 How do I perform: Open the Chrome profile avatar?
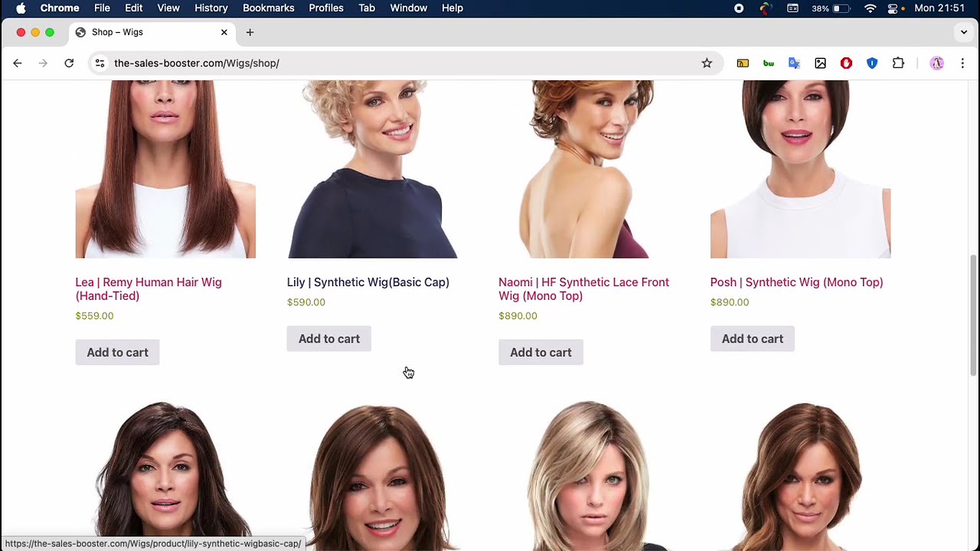(936, 64)
